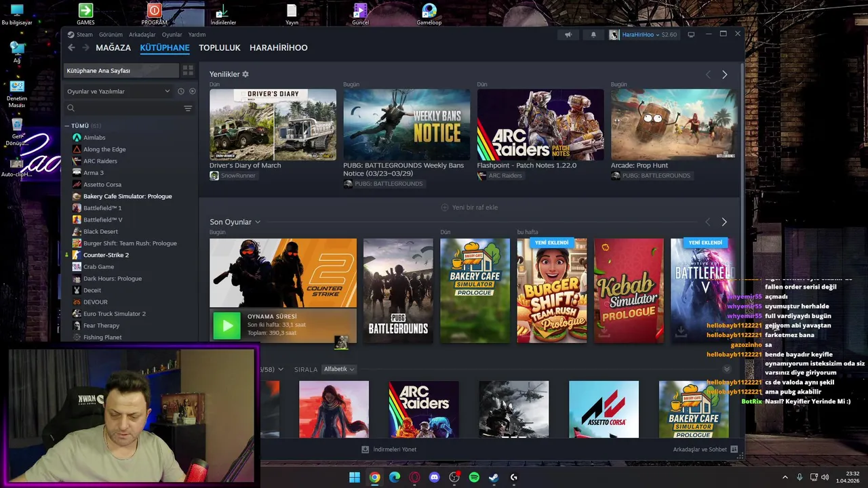Open the Güncel desktop icon

[360, 14]
